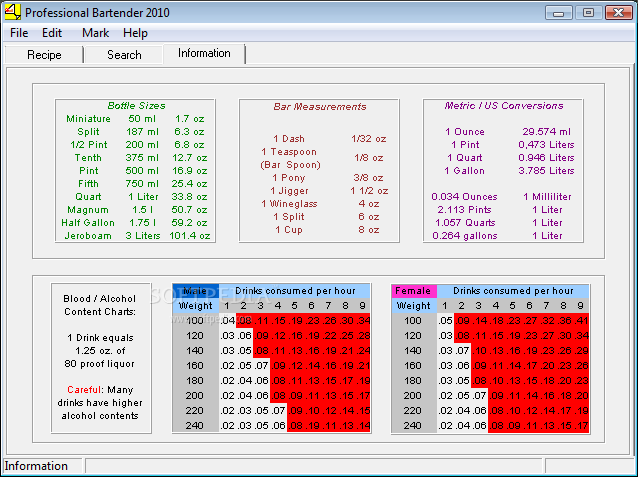Click the 1.057 Quarts value
Image resolution: width=638 pixels, height=477 pixels.
[465, 223]
